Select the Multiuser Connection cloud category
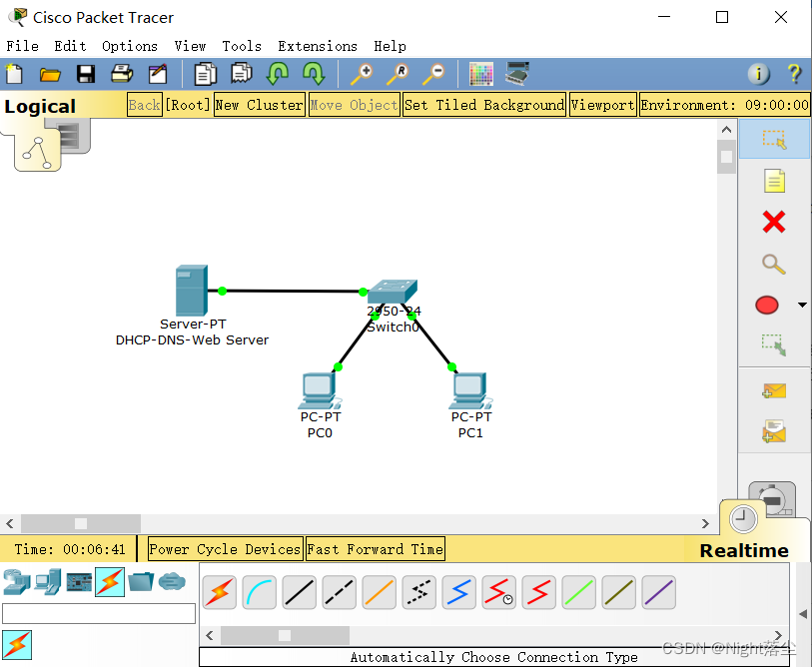Viewport: 812px width, 667px height. 172,582
